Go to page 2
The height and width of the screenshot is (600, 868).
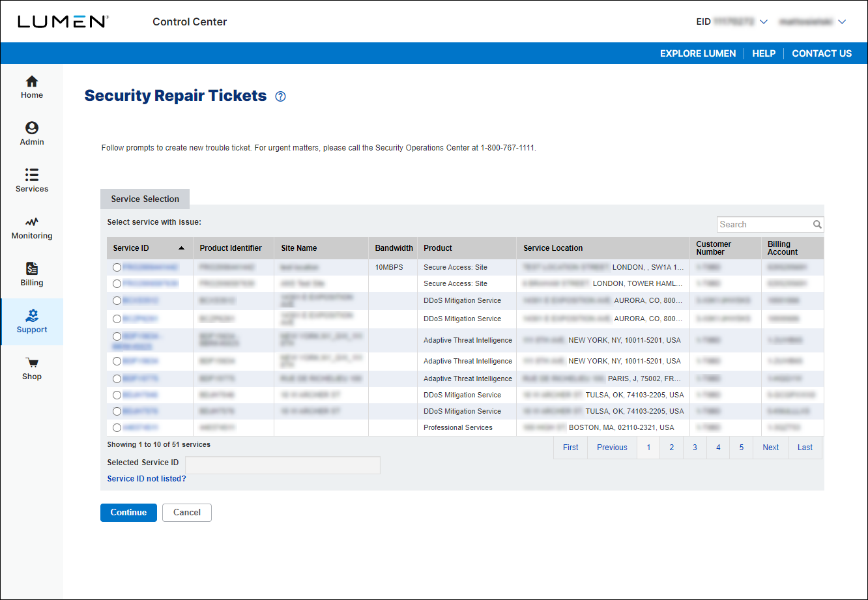pyautogui.click(x=672, y=448)
